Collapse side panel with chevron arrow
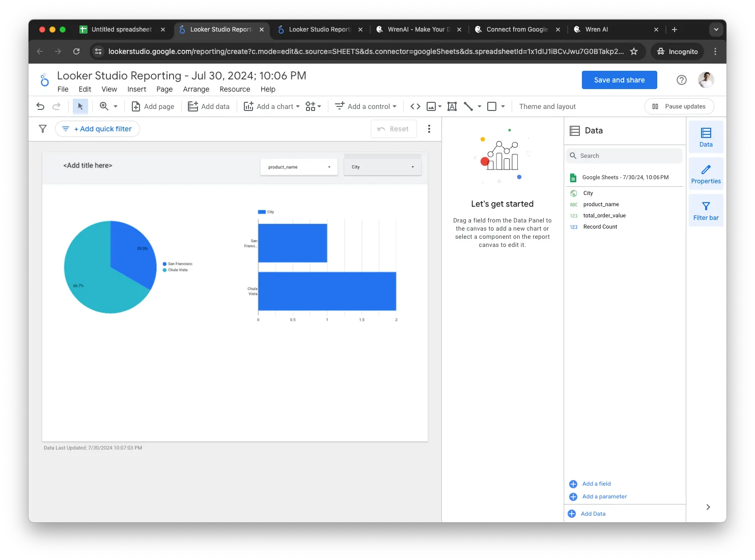The image size is (755, 560). (x=708, y=507)
